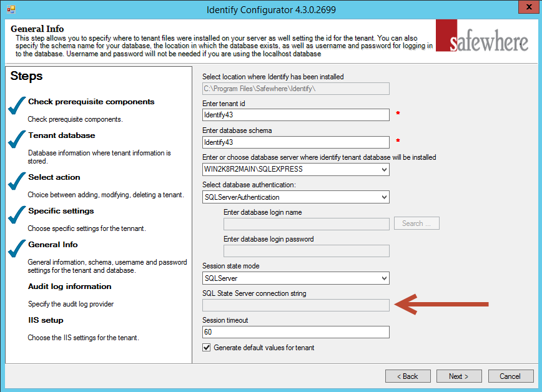Click checkmark beside Select action step
Viewport: 542px width, 392px height.
coord(17,181)
